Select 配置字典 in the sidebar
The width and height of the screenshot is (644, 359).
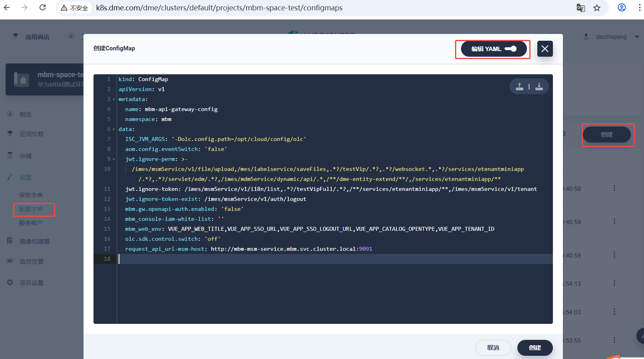tap(31, 209)
